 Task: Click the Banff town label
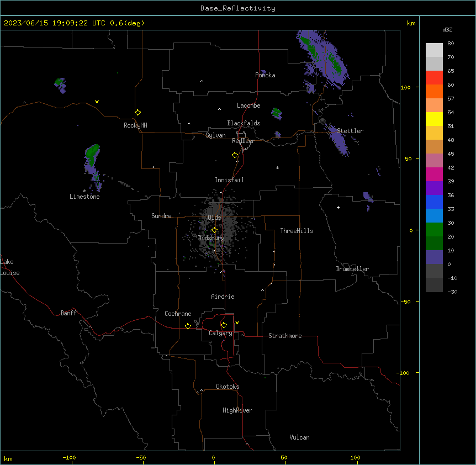coord(68,313)
